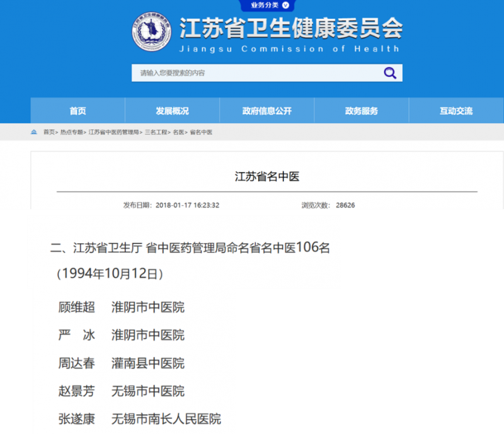This screenshot has height=434, width=504.
Task: Click the 省名中医 breadcrumb item
Action: point(201,132)
